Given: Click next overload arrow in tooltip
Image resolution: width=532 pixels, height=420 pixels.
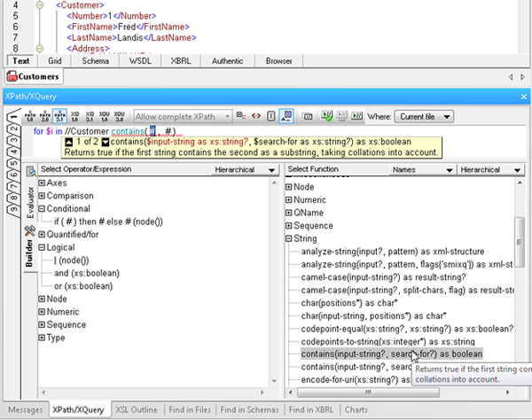Looking at the screenshot, I should coord(106,142).
